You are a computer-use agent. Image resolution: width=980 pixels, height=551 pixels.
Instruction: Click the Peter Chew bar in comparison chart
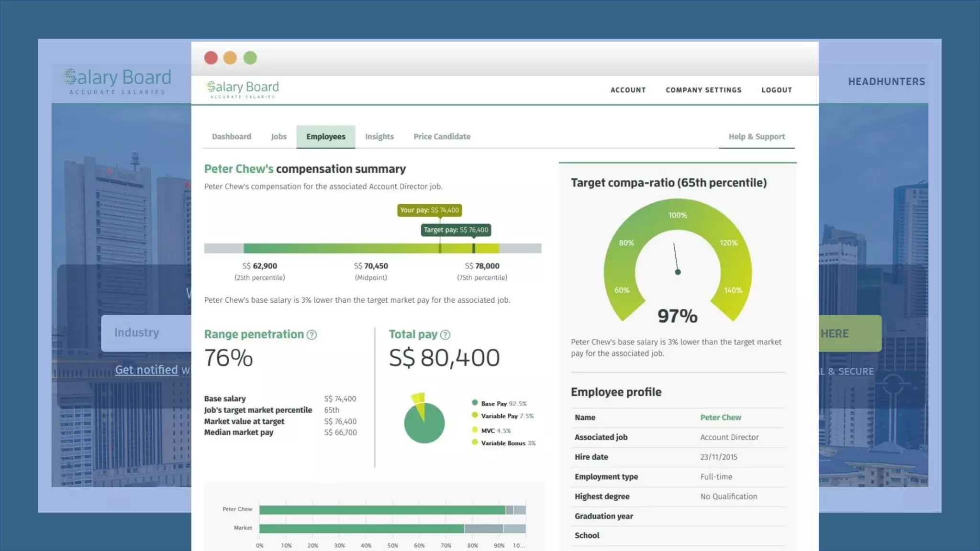[382, 510]
